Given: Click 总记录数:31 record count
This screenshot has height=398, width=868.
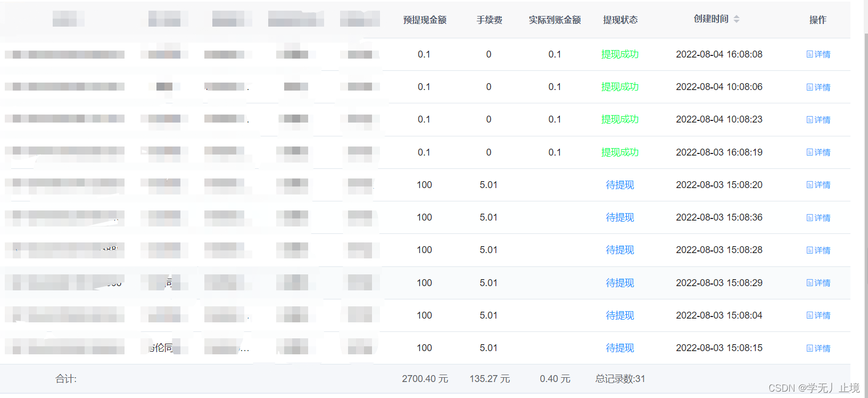Looking at the screenshot, I should pyautogui.click(x=620, y=379).
